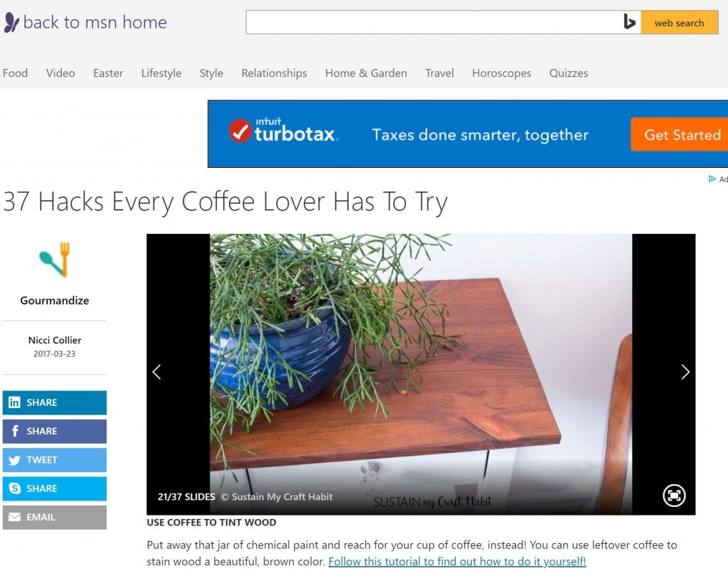Go to next slide arrow
The height and width of the screenshot is (588, 728).
[685, 372]
